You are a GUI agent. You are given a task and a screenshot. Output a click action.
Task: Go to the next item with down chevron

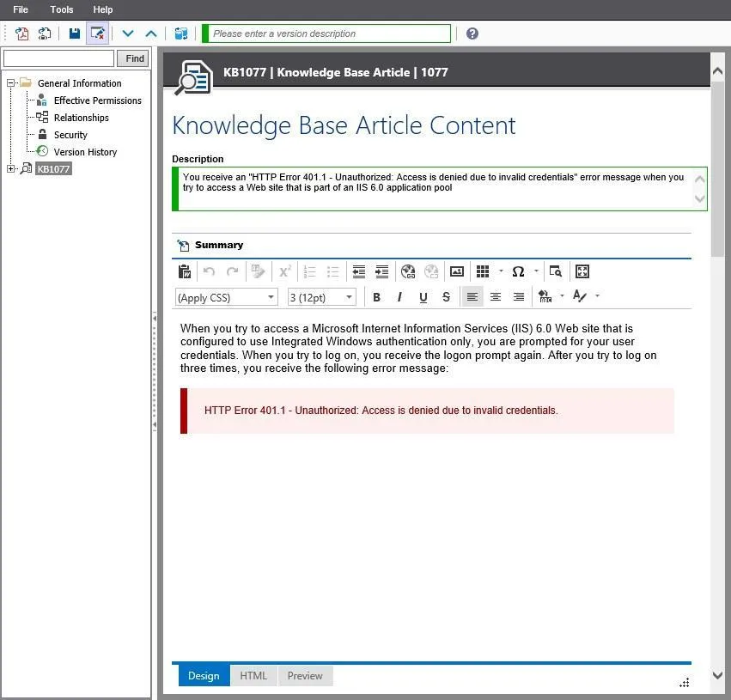[128, 33]
